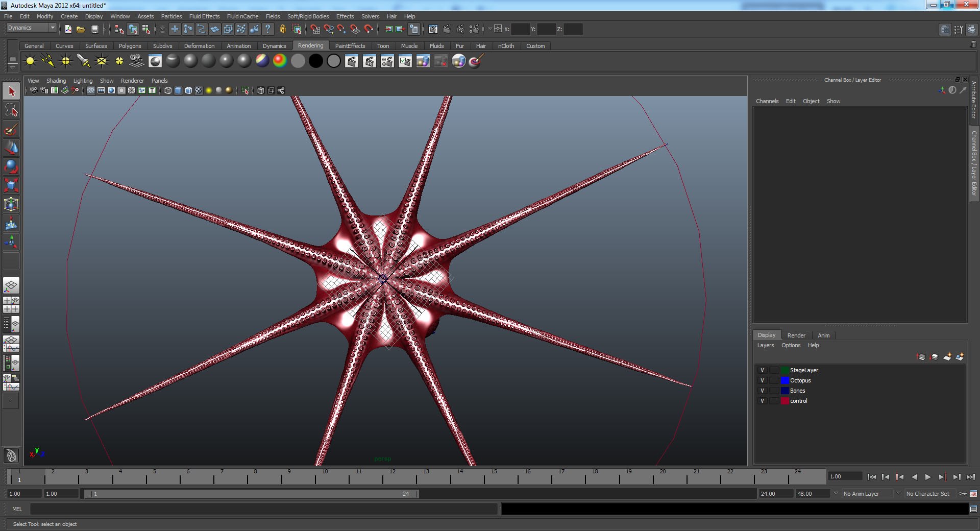Click the Save Scene disk icon
Screen dimensions: 980x531
click(x=94, y=29)
